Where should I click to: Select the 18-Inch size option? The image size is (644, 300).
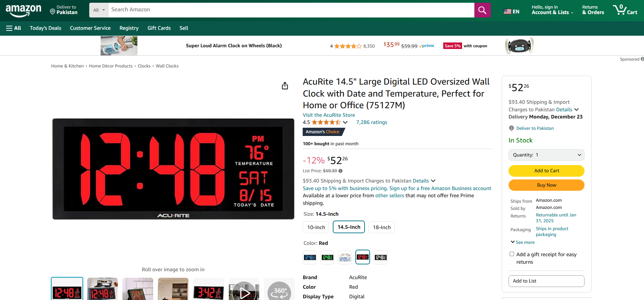tap(381, 227)
